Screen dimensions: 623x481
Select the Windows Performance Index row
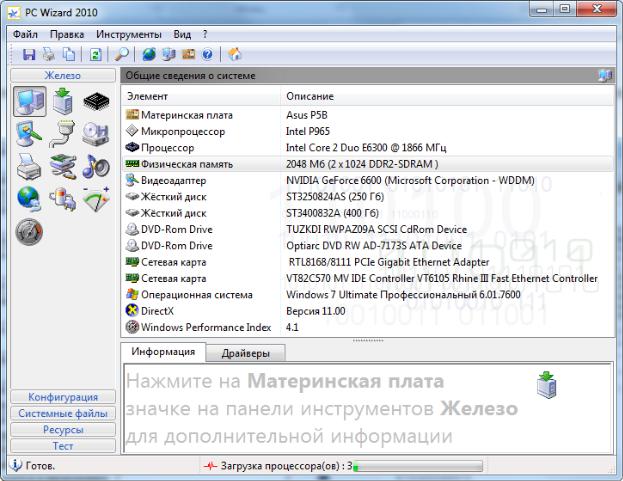pos(368,327)
